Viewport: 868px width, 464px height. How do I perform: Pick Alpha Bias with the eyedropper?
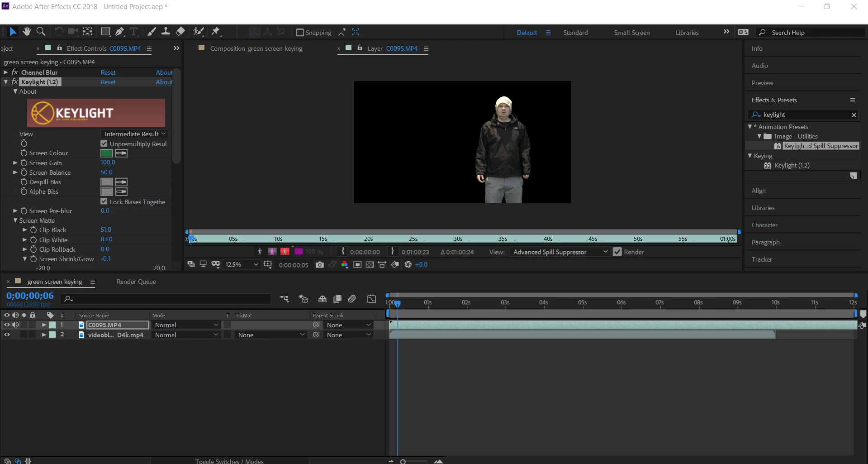[121, 192]
